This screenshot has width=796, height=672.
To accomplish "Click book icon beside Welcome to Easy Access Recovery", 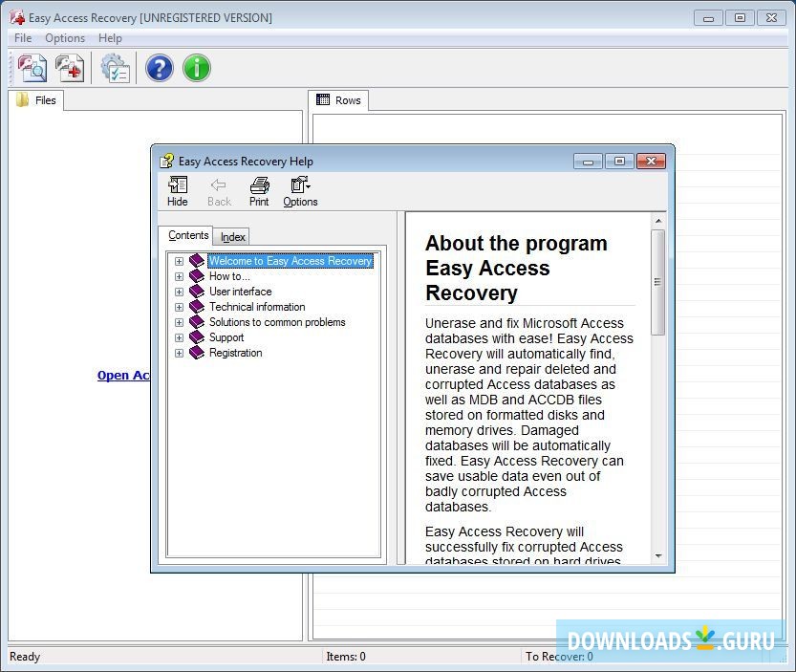I will 197,261.
